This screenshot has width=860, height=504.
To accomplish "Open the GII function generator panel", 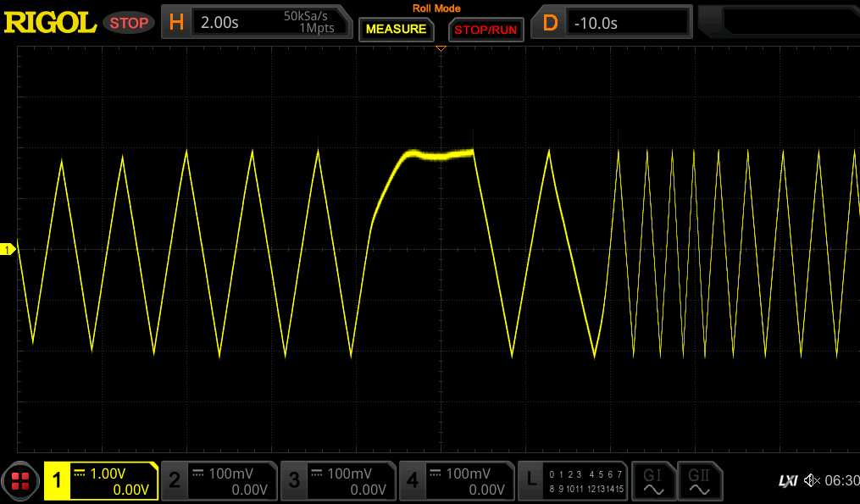I will [699, 480].
